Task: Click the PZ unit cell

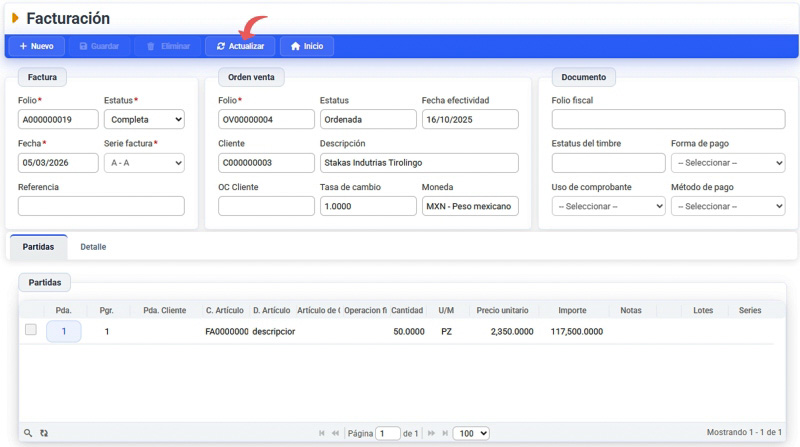Action: pyautogui.click(x=446, y=331)
